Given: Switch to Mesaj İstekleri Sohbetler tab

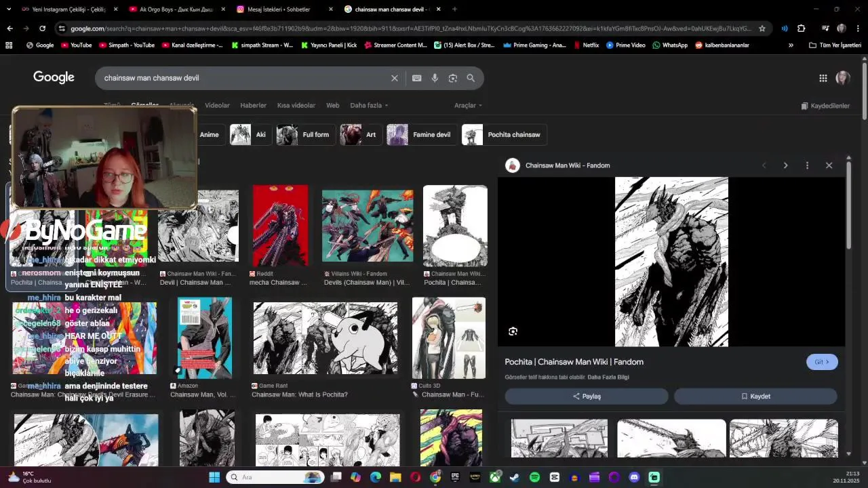Looking at the screenshot, I should [x=283, y=9].
